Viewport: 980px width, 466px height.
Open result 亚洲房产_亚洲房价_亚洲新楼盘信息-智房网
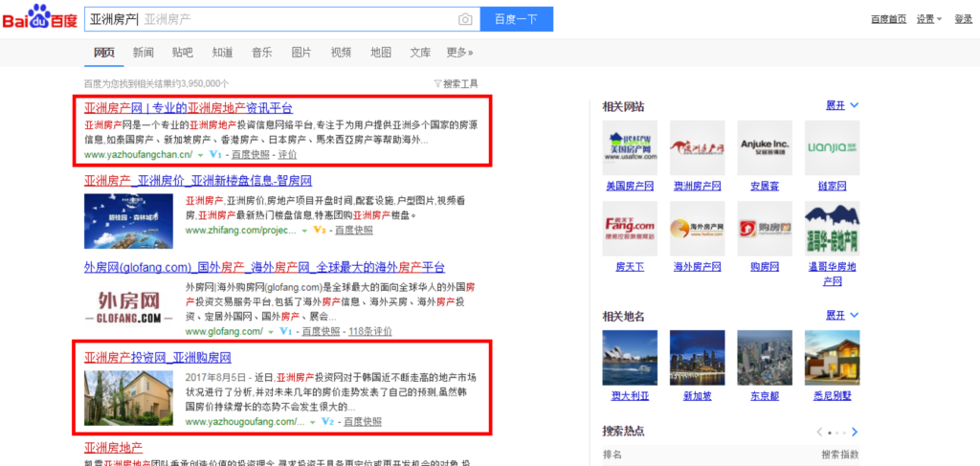tap(198, 181)
